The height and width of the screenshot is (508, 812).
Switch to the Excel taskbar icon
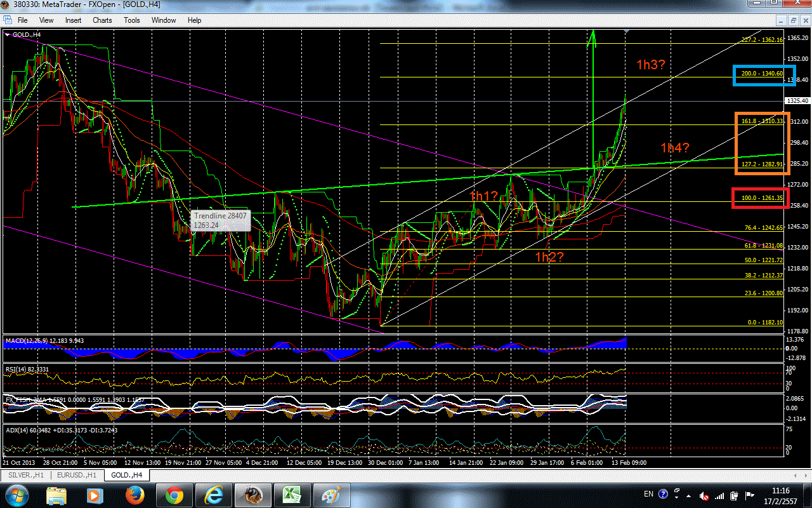point(291,495)
